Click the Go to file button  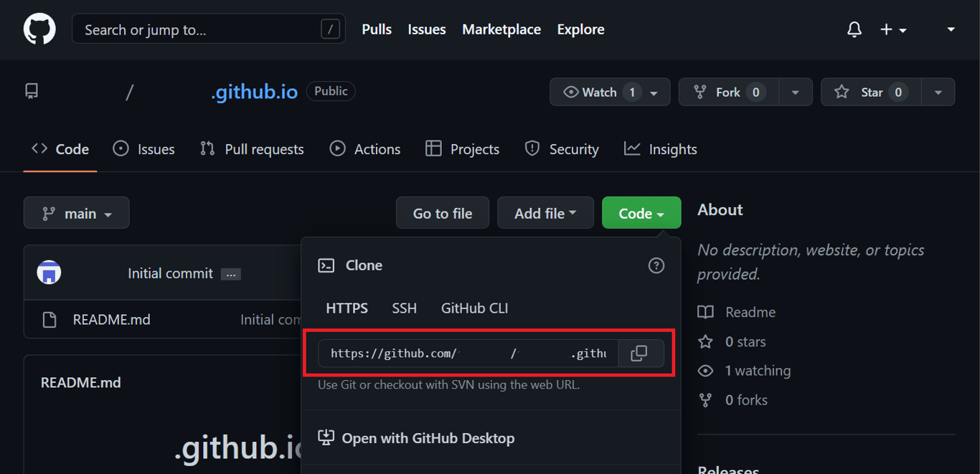coord(442,212)
